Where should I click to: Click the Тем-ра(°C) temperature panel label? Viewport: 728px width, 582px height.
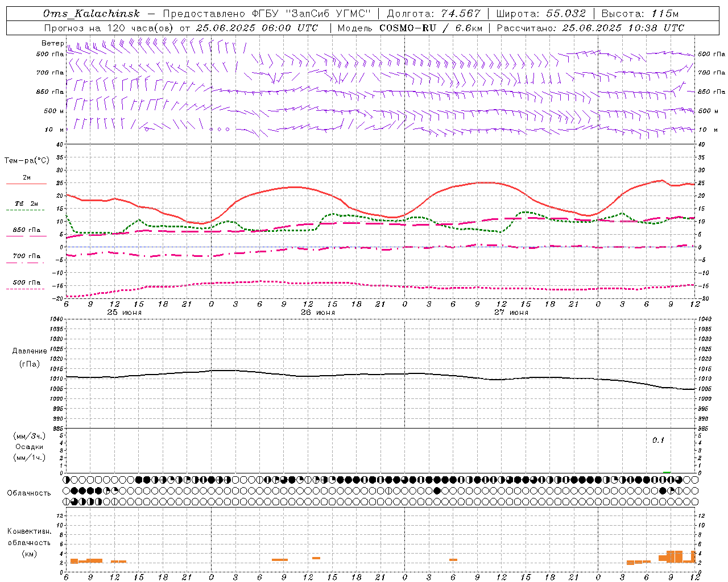(27, 161)
